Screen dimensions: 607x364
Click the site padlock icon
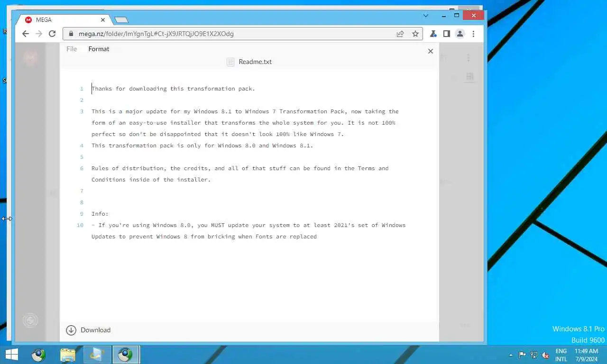[x=71, y=34]
